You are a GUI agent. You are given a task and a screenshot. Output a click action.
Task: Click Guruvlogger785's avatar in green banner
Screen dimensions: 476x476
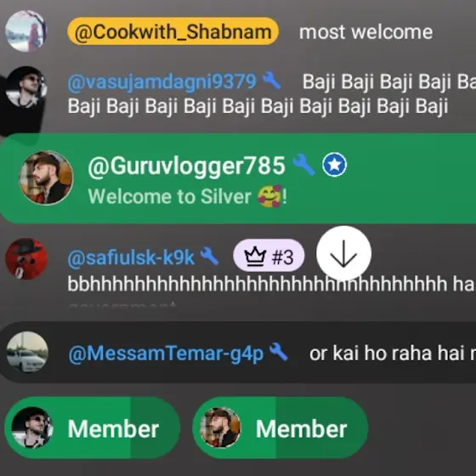pyautogui.click(x=46, y=178)
